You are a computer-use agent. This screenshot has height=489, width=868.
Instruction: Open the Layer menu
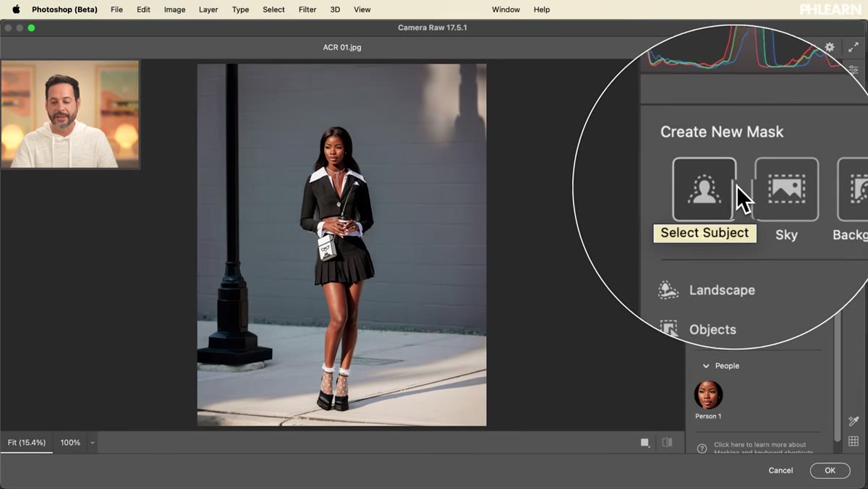click(208, 9)
